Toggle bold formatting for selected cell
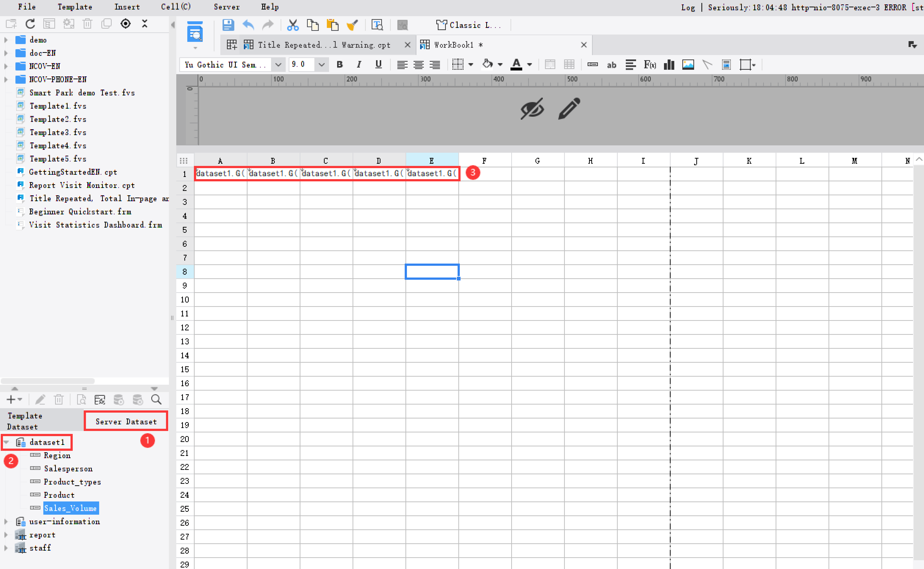The height and width of the screenshot is (569, 924). (x=340, y=64)
